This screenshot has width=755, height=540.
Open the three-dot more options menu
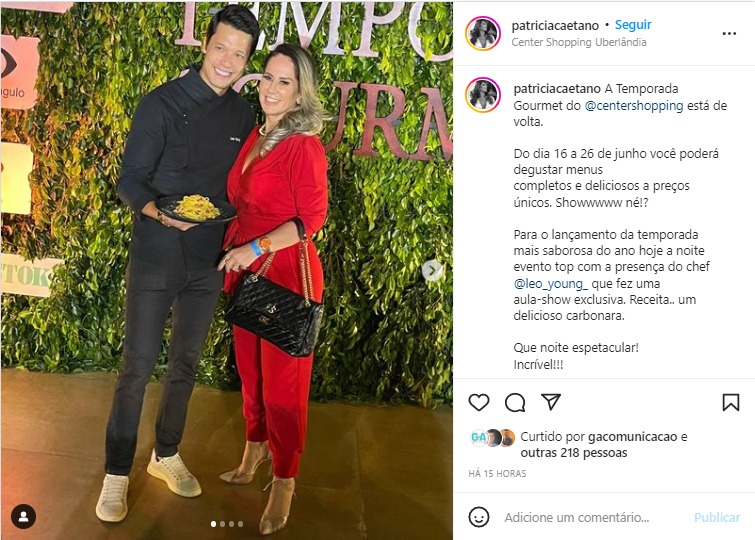(729, 34)
